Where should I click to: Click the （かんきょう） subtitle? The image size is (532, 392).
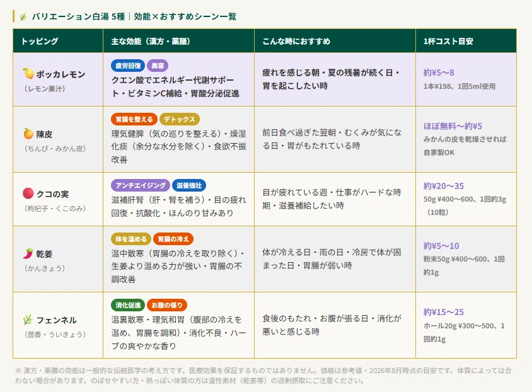pos(45,268)
